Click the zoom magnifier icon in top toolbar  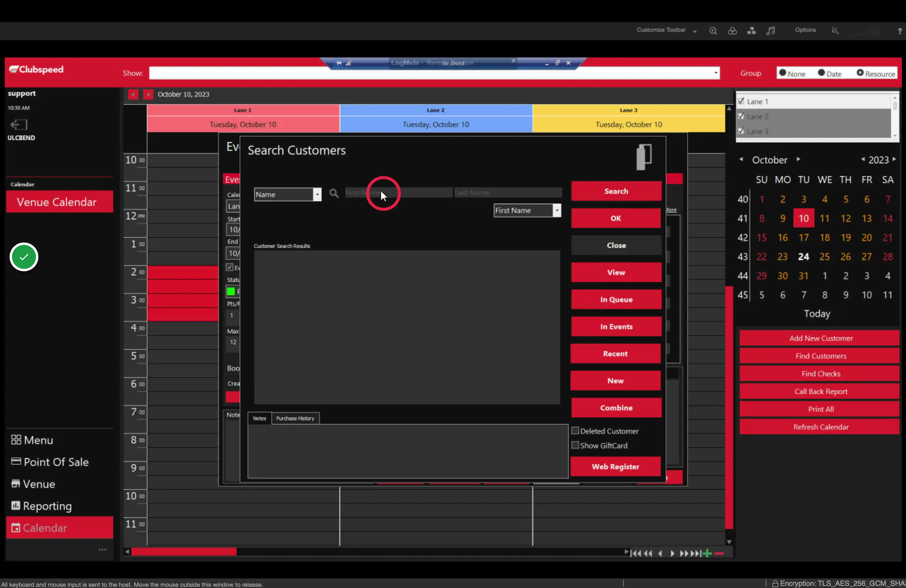[713, 31]
